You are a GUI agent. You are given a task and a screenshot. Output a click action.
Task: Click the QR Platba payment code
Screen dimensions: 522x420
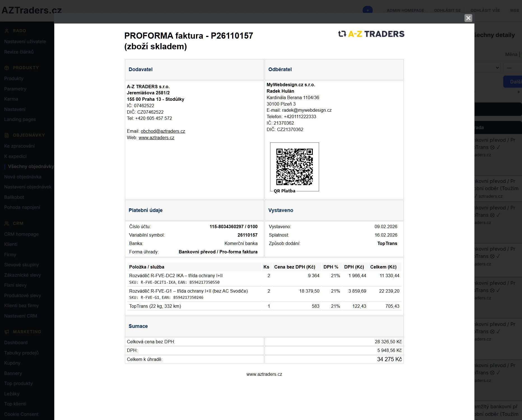point(294,167)
